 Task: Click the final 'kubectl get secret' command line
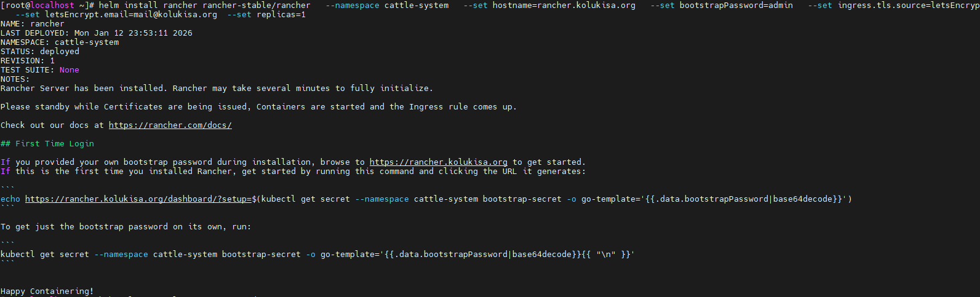317,255
